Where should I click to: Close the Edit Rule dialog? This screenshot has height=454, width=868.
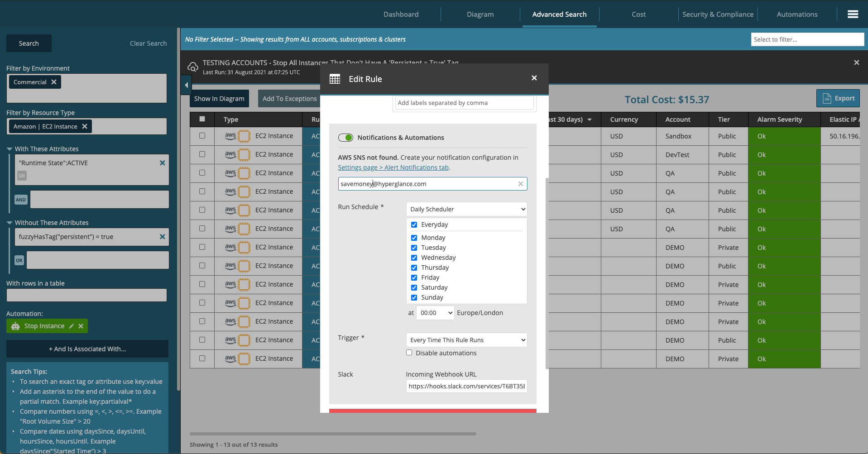point(534,78)
